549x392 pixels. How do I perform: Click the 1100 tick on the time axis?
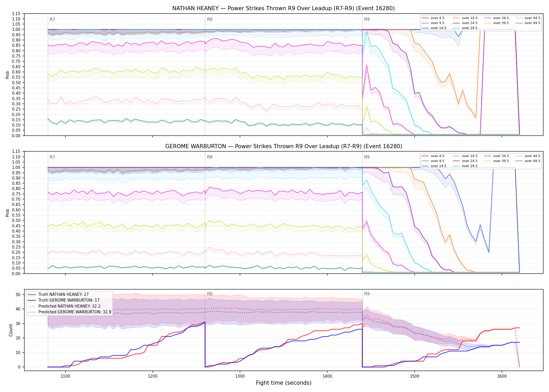tap(65, 376)
